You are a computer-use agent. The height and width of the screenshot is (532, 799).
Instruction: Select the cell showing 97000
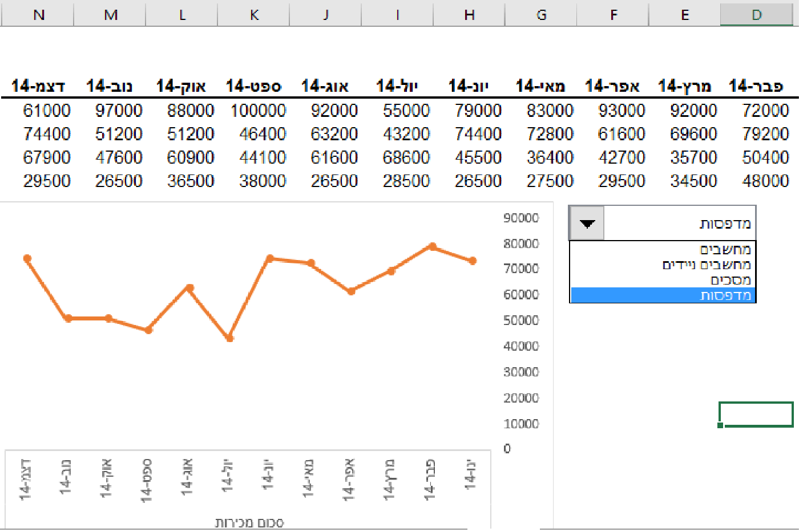(119, 110)
